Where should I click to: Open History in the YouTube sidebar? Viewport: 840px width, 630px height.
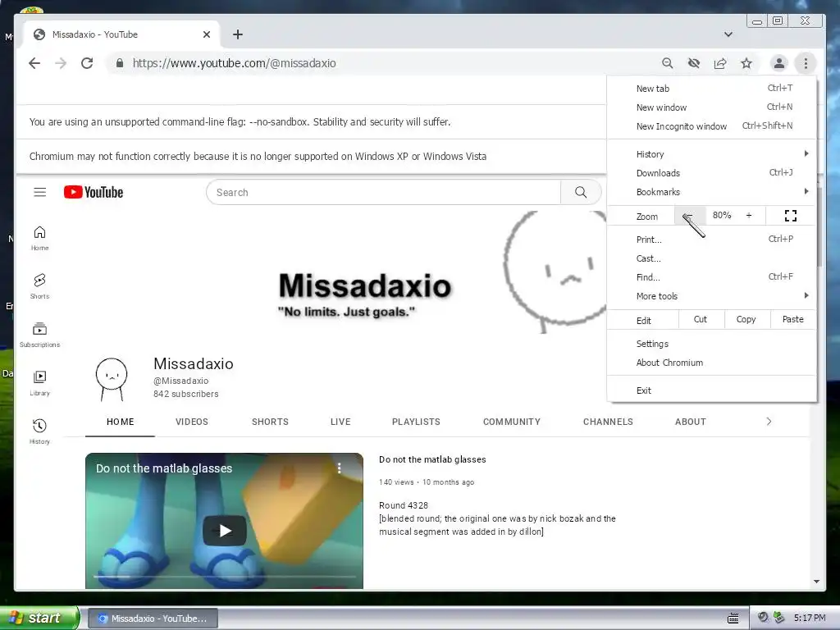[x=39, y=431]
